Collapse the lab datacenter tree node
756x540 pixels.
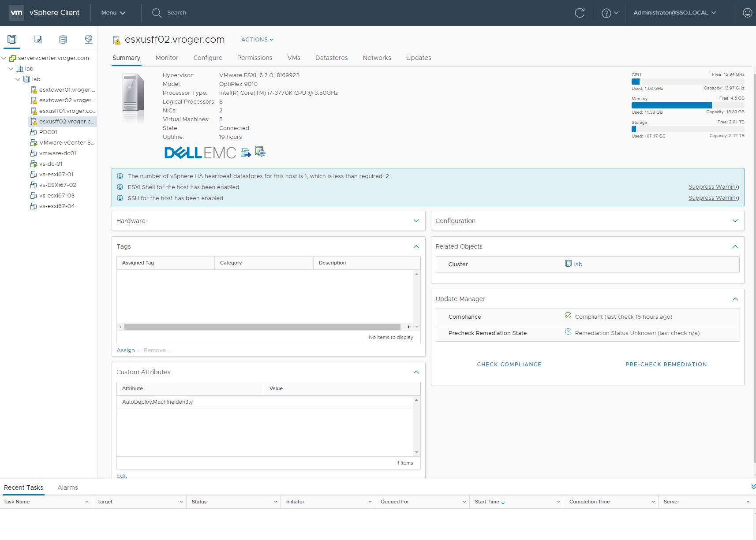[x=11, y=68]
